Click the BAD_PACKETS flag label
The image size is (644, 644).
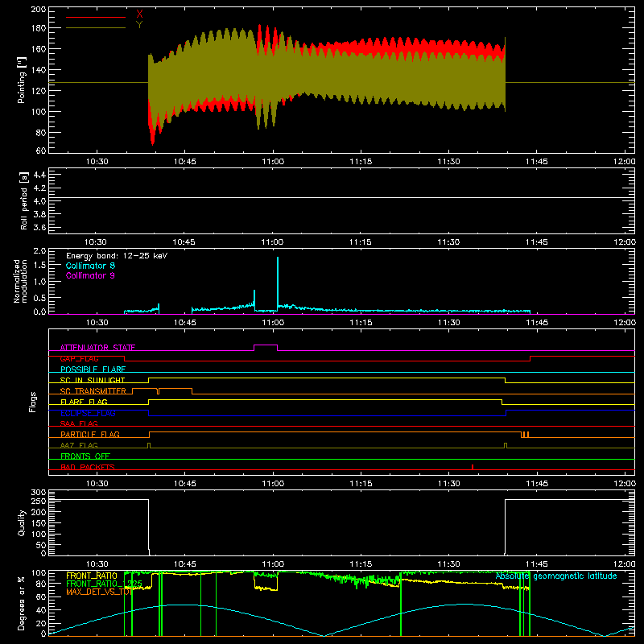click(x=88, y=467)
